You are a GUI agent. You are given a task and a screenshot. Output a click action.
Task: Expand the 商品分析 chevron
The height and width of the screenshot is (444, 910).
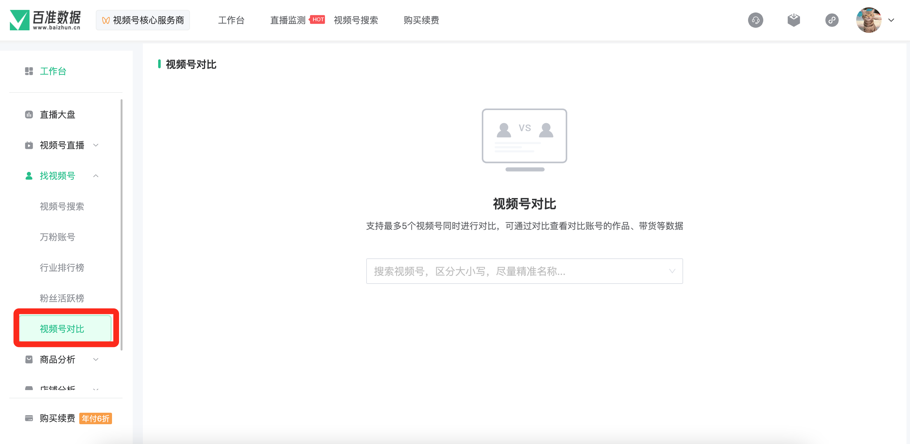[x=96, y=360]
